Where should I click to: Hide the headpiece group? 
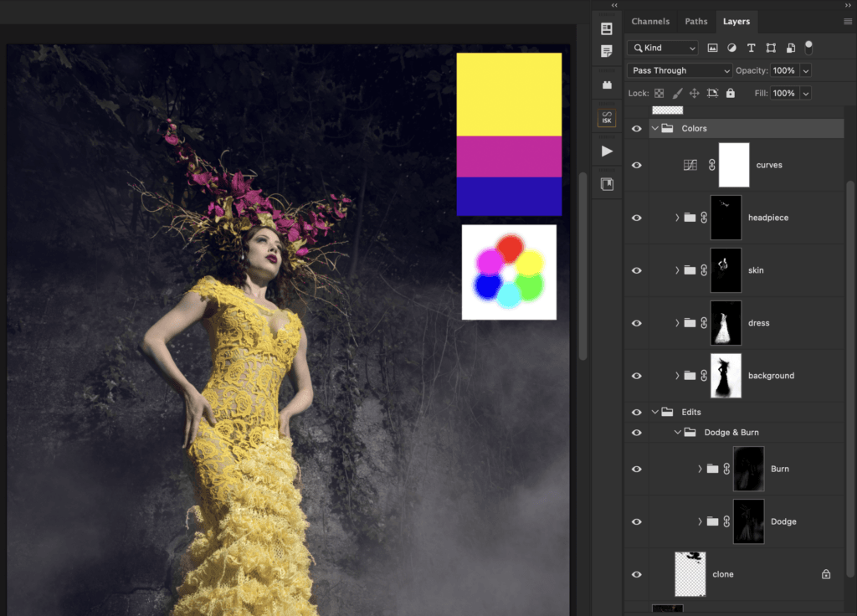point(637,218)
